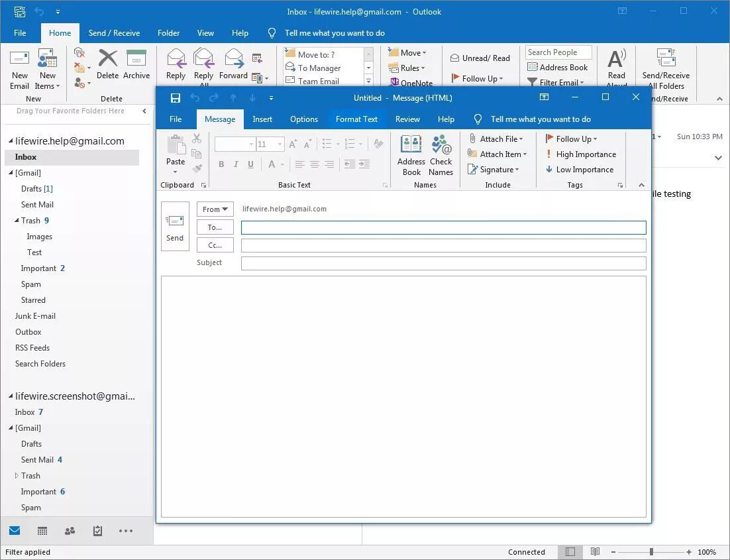Viewport: 730px width, 560px height.
Task: Type in the Search People box
Action: [x=558, y=52]
